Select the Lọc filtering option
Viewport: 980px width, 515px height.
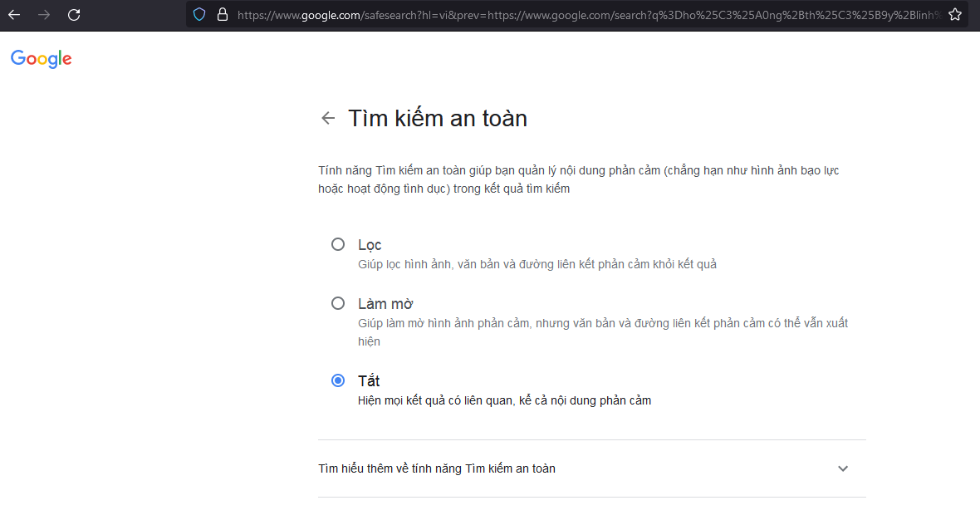coord(338,244)
